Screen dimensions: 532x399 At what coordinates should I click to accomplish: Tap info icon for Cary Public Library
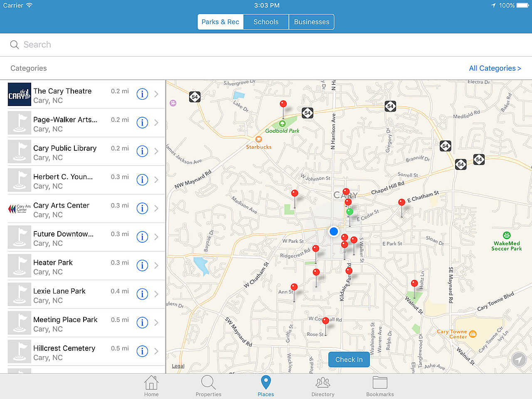(142, 151)
